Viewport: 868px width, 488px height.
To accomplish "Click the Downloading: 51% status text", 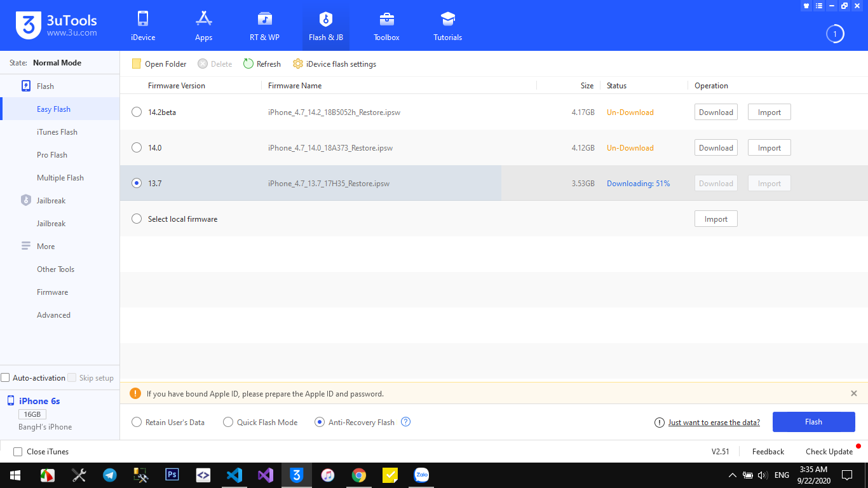I will tap(639, 183).
